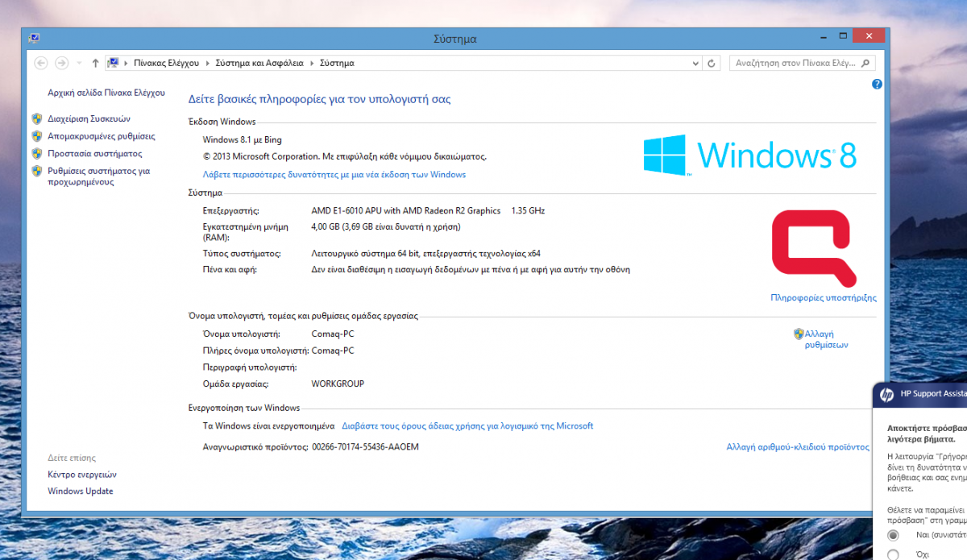Click the processor speed 1.35 GHz

point(528,211)
